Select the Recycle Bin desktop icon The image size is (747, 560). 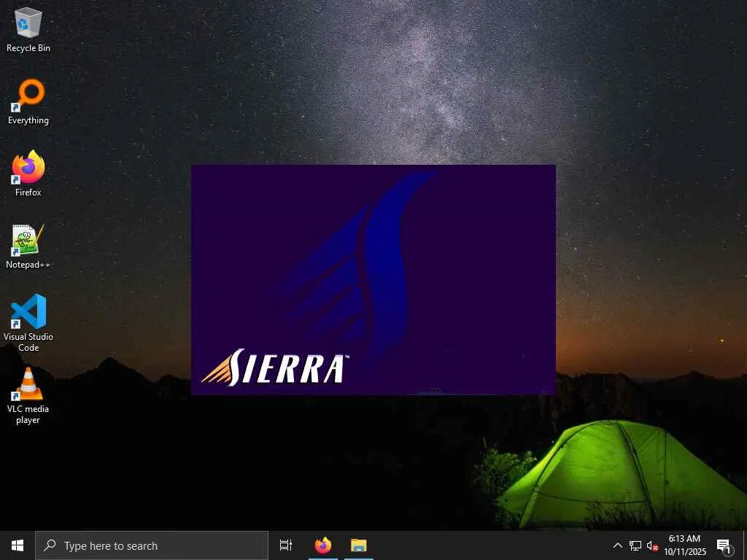pyautogui.click(x=28, y=29)
